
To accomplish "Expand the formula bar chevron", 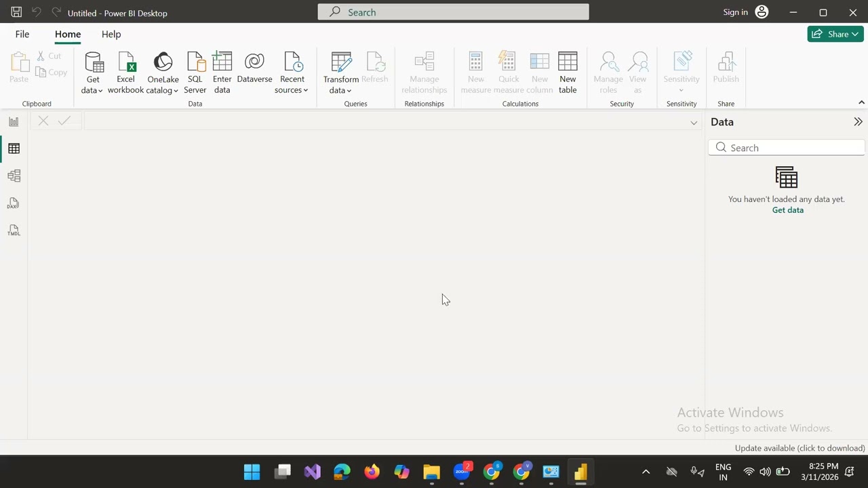I will [x=694, y=123].
